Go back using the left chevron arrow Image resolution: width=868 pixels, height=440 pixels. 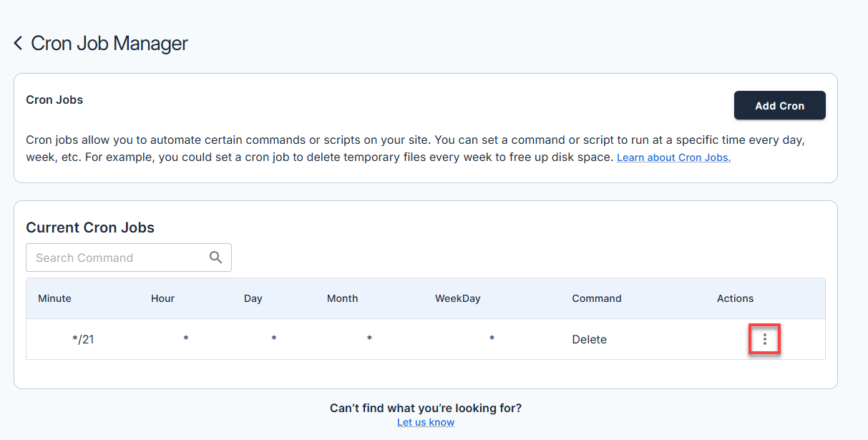[x=19, y=44]
